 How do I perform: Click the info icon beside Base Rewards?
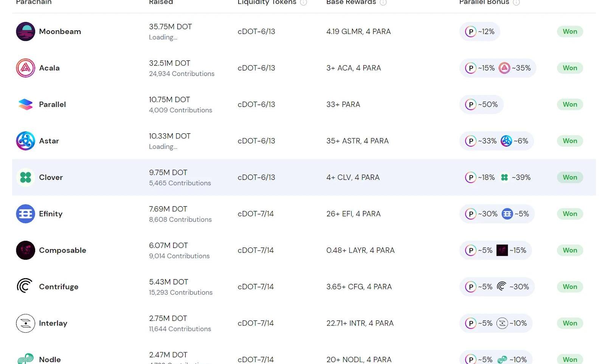click(x=383, y=2)
